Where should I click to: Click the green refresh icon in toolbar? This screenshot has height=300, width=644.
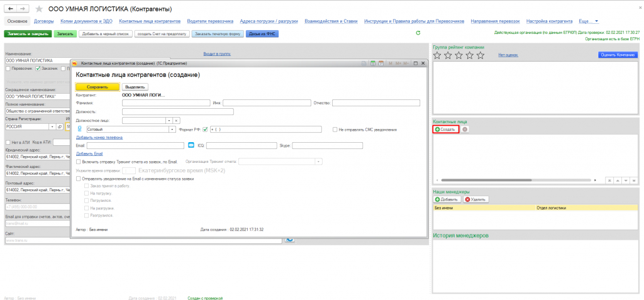tap(418, 33)
